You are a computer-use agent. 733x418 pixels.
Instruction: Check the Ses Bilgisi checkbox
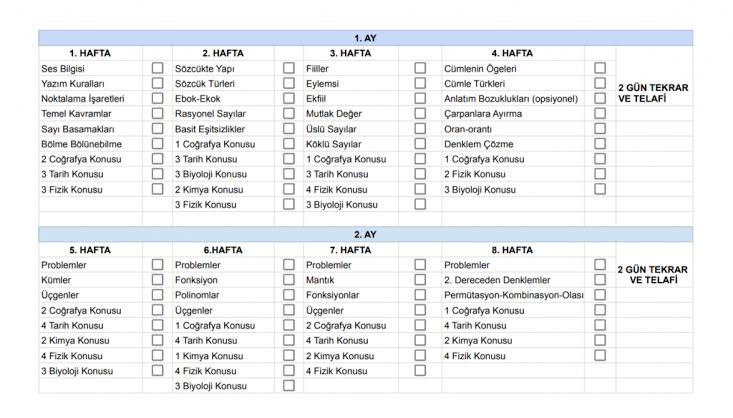click(157, 69)
